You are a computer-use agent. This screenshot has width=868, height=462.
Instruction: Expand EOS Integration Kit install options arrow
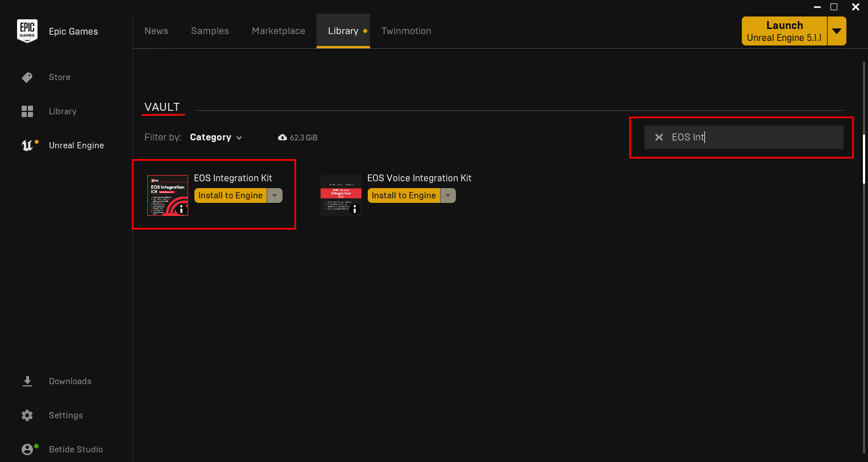click(x=275, y=195)
